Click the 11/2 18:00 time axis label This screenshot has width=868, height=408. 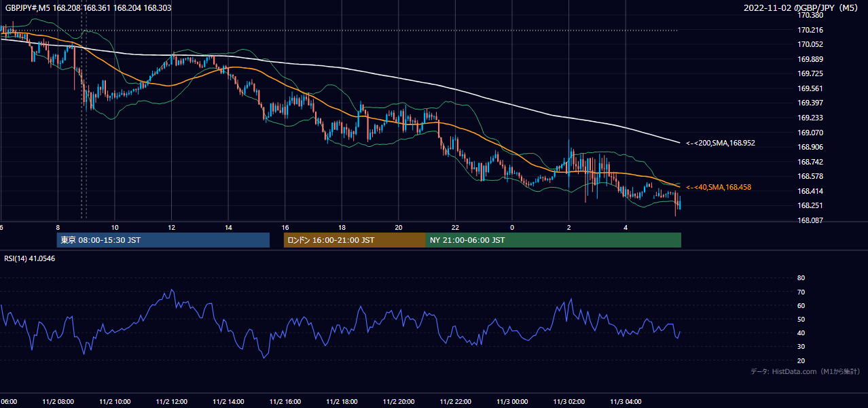point(342,401)
